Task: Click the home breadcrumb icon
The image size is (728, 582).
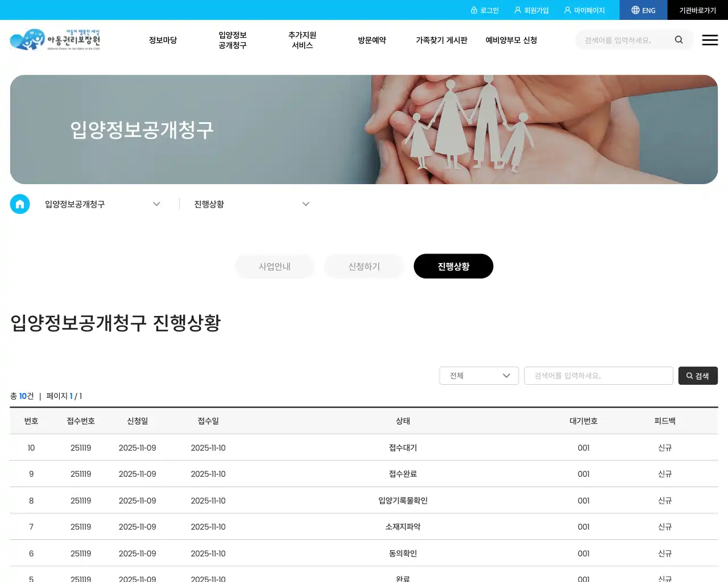Action: click(19, 203)
